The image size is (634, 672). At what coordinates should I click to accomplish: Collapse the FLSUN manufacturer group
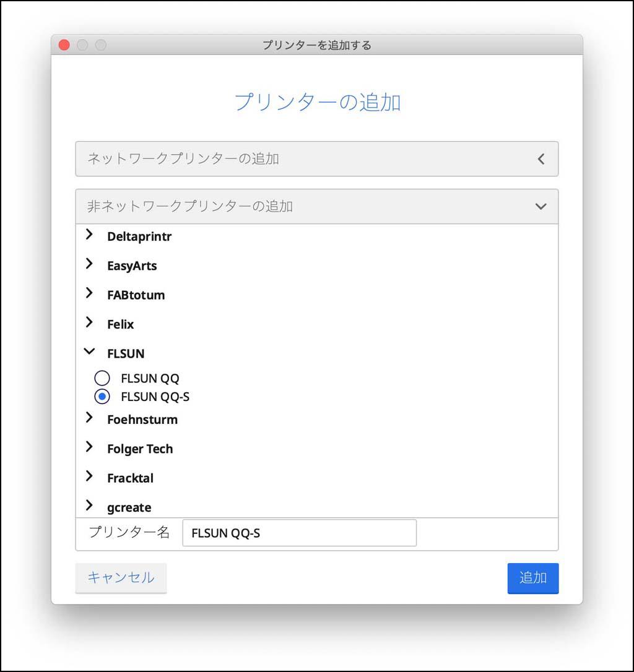click(x=89, y=351)
